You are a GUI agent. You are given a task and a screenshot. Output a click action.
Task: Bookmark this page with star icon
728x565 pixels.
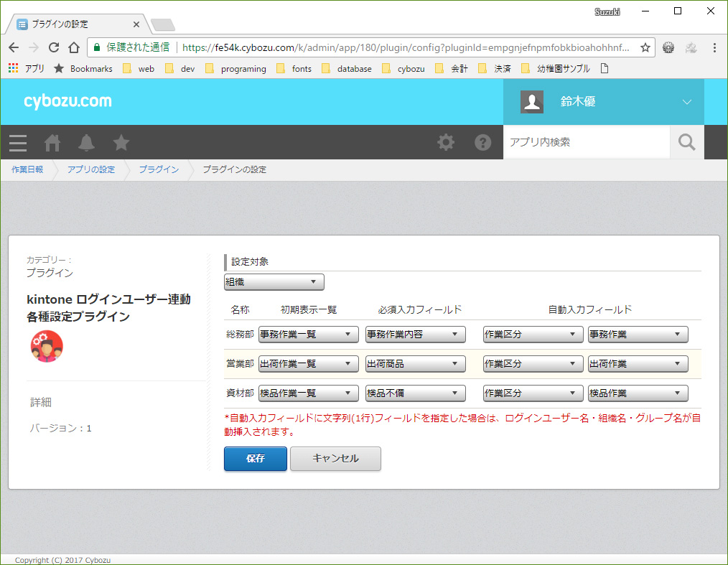tap(645, 47)
